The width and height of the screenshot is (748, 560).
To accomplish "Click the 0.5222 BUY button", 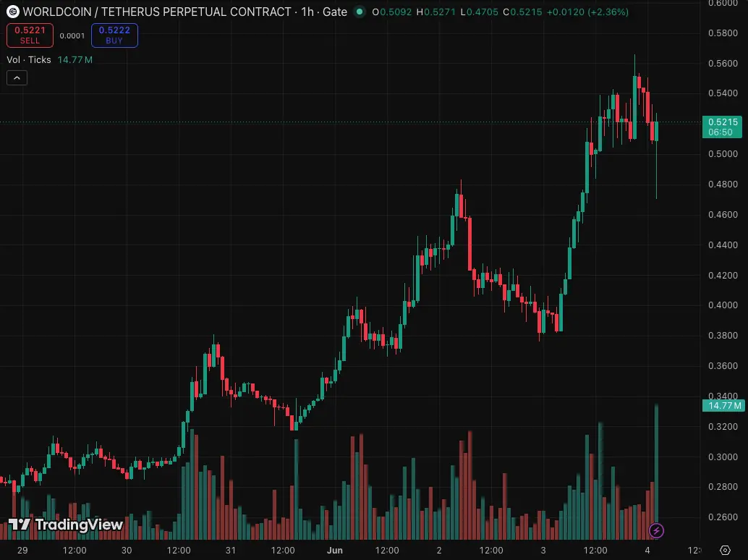I will (x=114, y=35).
